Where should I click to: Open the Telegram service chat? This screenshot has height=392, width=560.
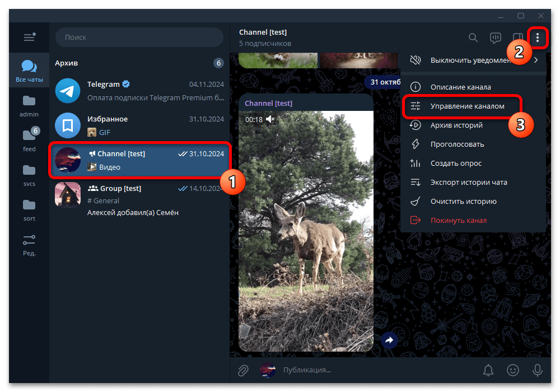(139, 91)
